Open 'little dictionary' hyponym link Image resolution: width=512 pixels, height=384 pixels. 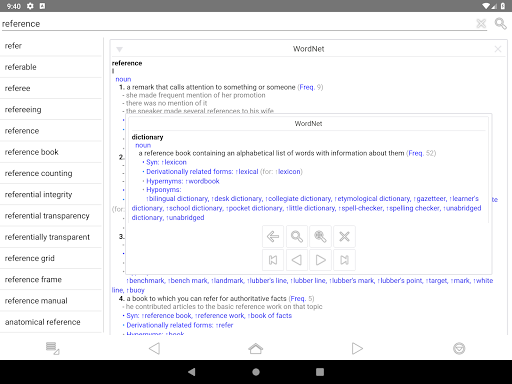[x=311, y=208]
